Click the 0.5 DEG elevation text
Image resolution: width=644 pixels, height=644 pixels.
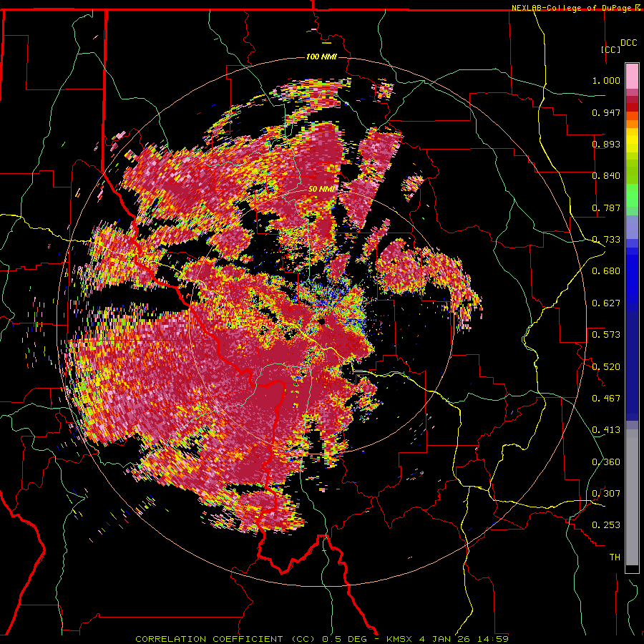(x=343, y=639)
